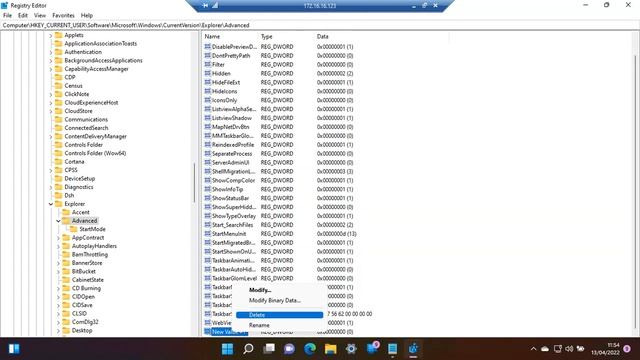Viewport: 640px width, 360px height.
Task: Click the OneDrive cloud tray icon
Action: (x=545, y=349)
